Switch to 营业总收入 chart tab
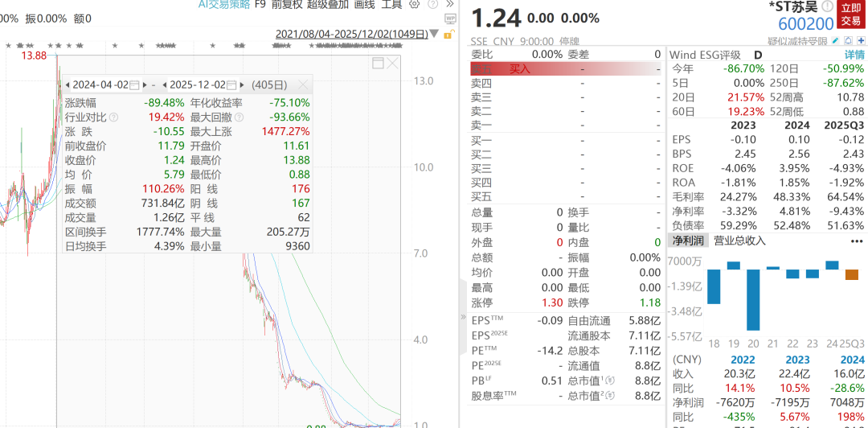868x428 pixels. pyautogui.click(x=739, y=241)
